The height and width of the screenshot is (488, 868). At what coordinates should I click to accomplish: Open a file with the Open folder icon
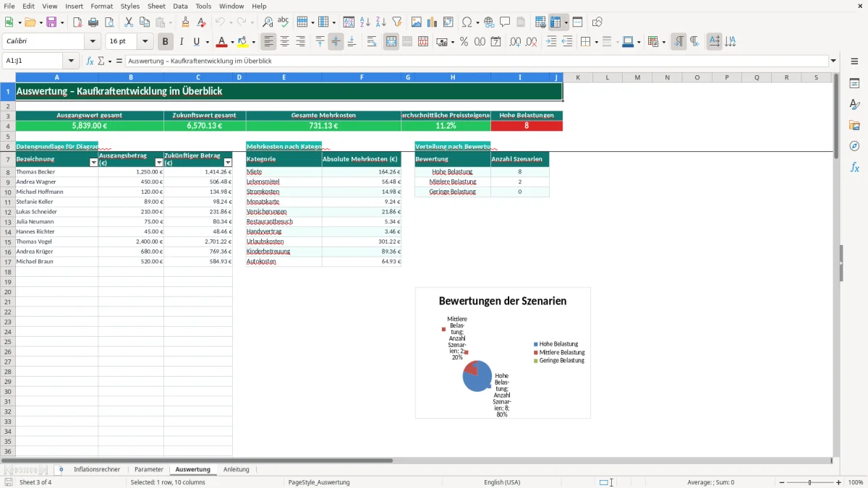tap(30, 22)
